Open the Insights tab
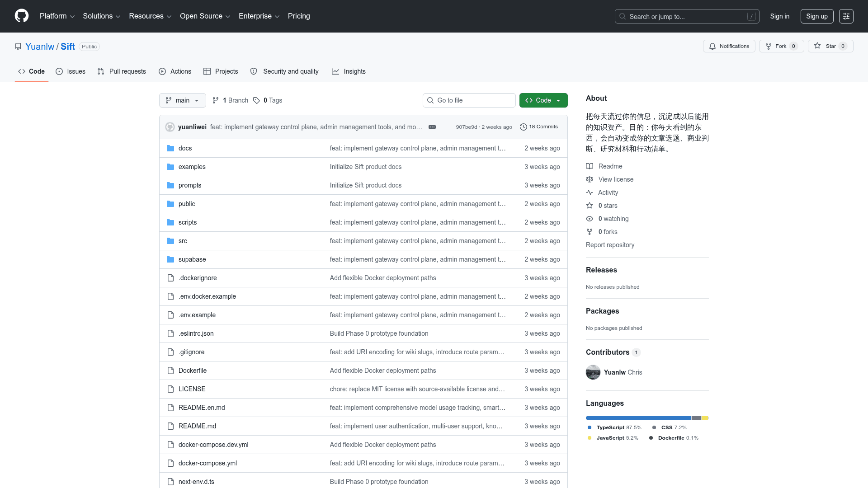Screen dimensions: 868x488 pos(349,71)
